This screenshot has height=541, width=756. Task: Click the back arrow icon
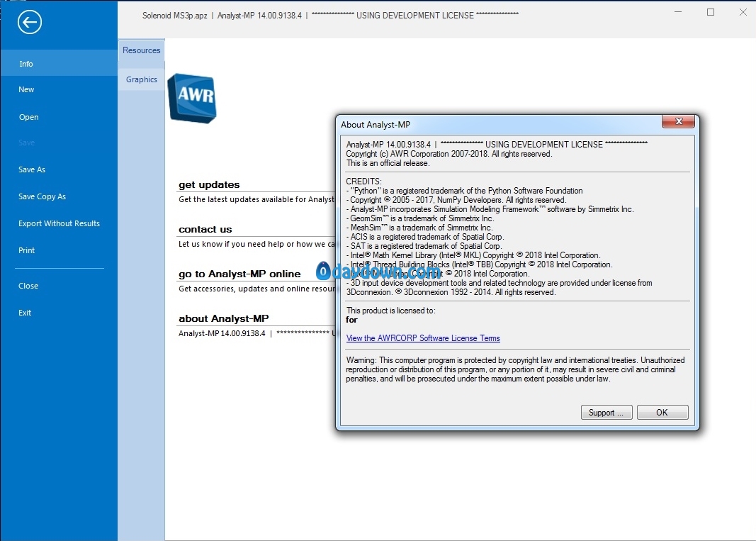[30, 22]
